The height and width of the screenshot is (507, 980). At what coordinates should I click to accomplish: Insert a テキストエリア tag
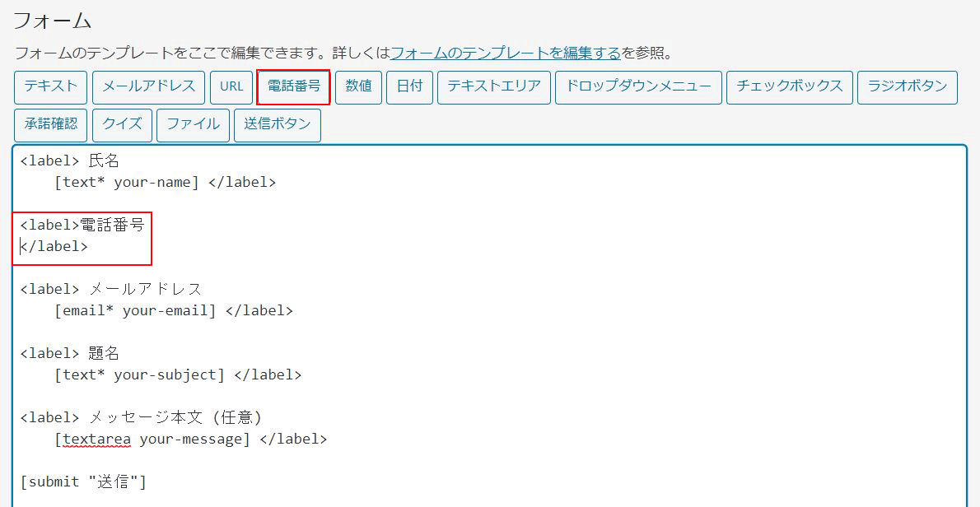click(x=494, y=87)
